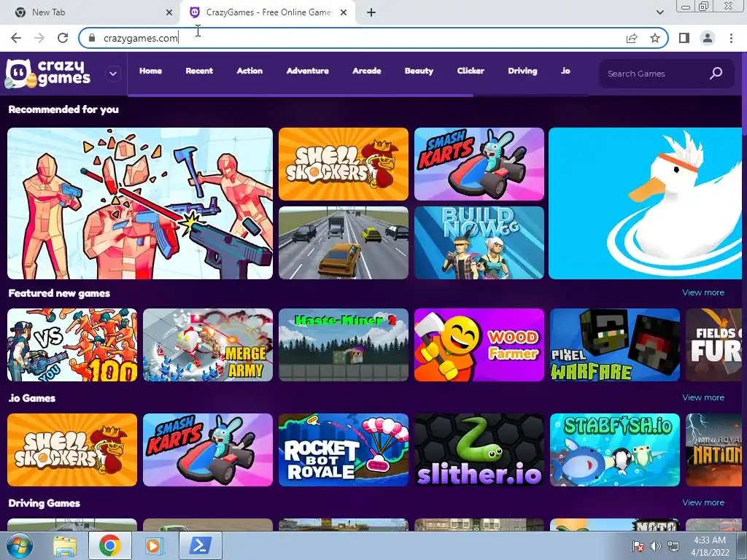747x560 pixels.
Task: Click the padlock site info icon
Action: (x=92, y=38)
